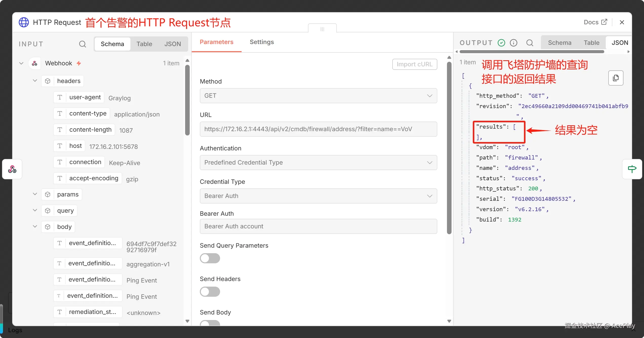This screenshot has width=644, height=338.
Task: Click the headers object cube icon
Action: click(48, 81)
